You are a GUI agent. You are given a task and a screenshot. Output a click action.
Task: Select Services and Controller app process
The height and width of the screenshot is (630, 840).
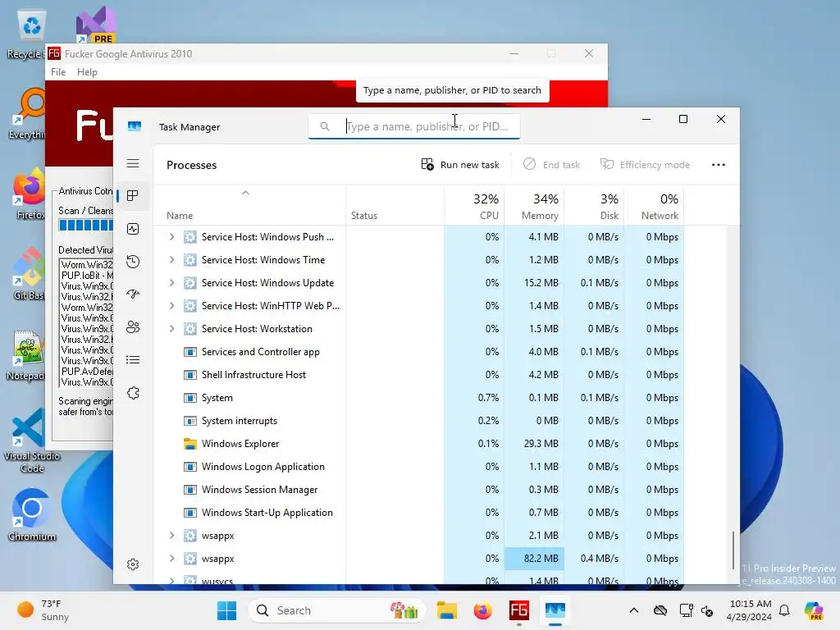point(419,352)
